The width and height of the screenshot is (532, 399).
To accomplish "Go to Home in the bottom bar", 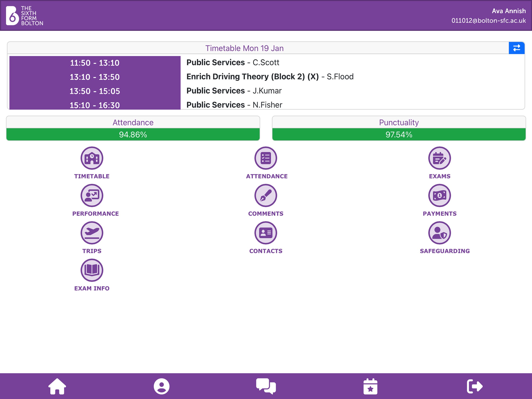I will [x=57, y=386].
